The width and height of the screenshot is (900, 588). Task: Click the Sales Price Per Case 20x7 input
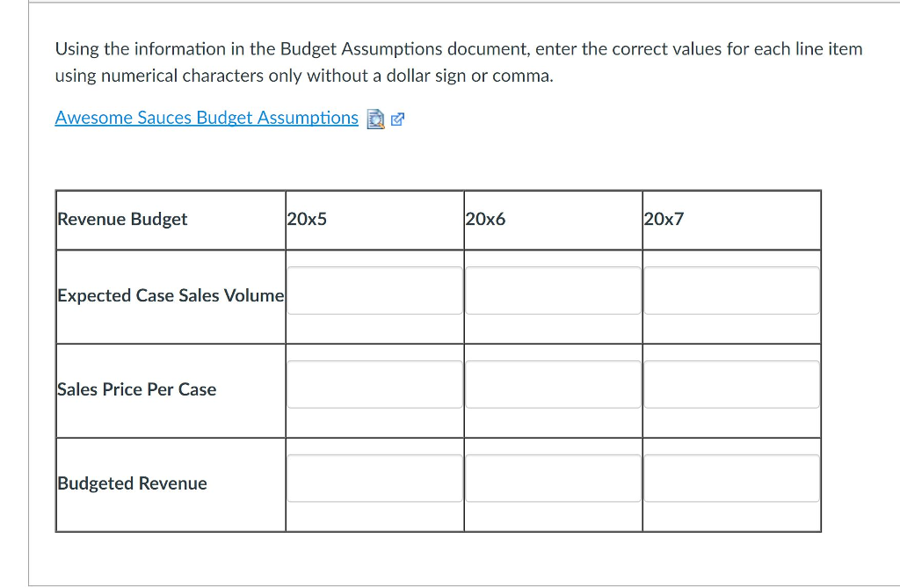(731, 384)
